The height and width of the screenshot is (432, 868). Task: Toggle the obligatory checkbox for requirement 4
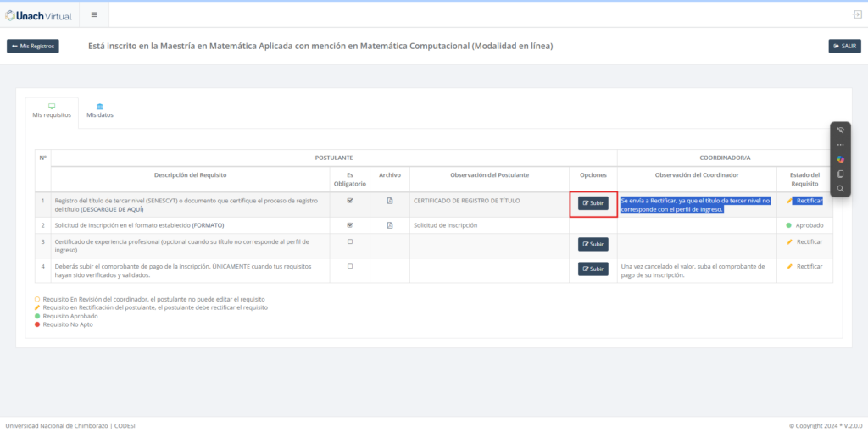tap(350, 266)
